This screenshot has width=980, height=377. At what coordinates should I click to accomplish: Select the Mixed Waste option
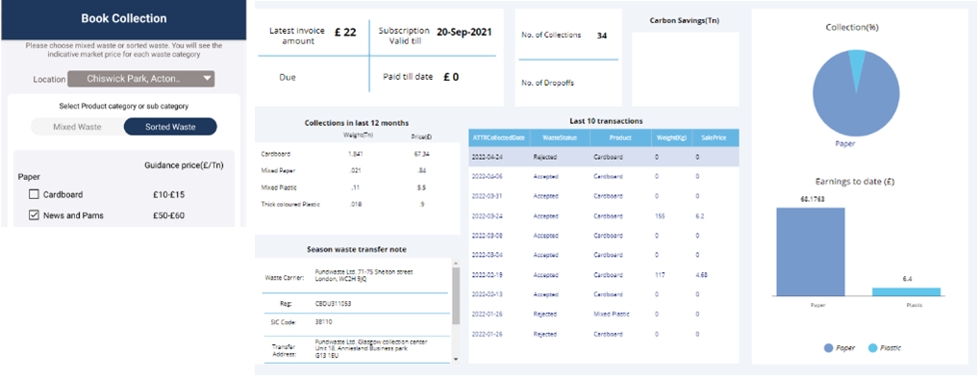[78, 127]
